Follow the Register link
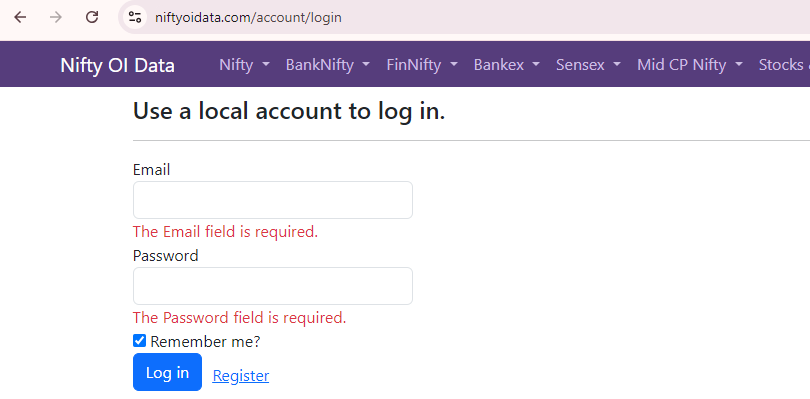 click(241, 376)
